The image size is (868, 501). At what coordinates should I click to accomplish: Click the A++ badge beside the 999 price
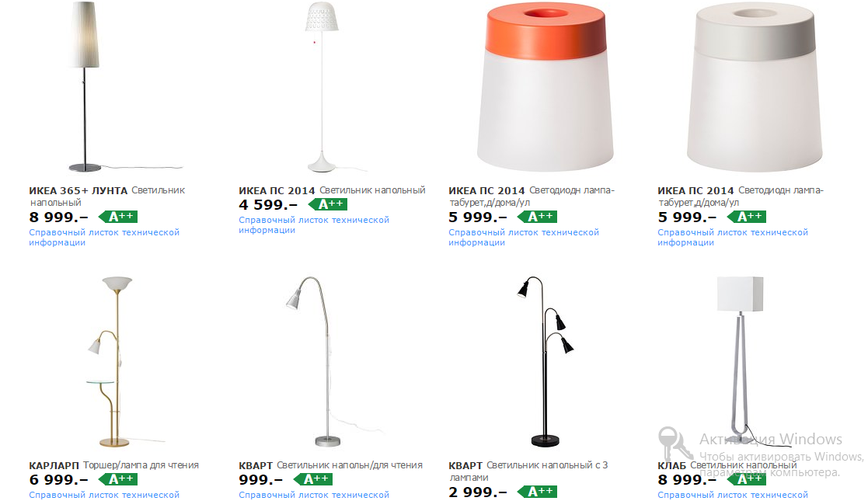(x=312, y=478)
